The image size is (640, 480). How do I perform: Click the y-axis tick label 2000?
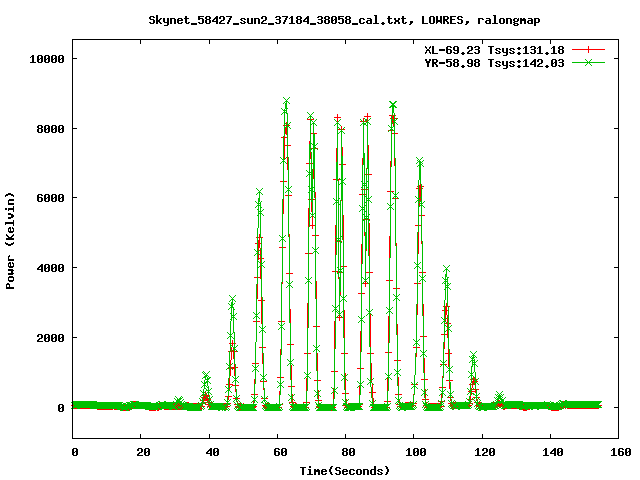(x=51, y=338)
